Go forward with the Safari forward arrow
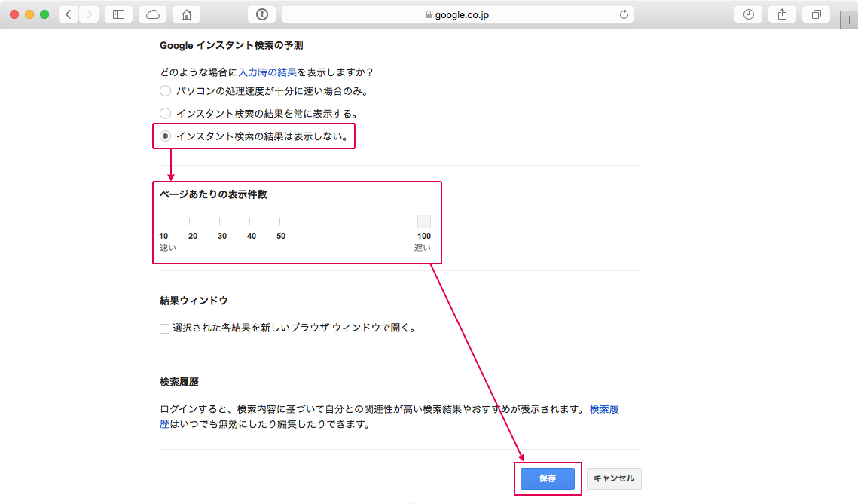Image resolution: width=858 pixels, height=504 pixels. click(x=89, y=15)
